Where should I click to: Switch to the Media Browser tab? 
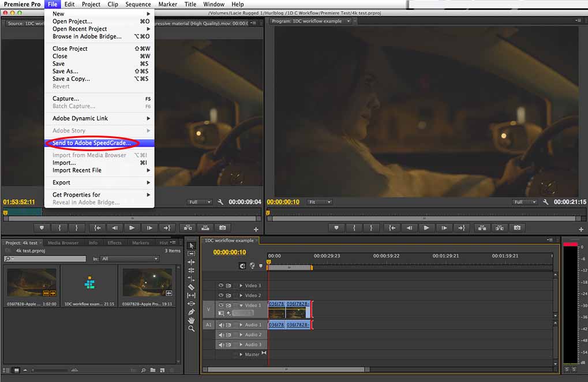(x=62, y=243)
